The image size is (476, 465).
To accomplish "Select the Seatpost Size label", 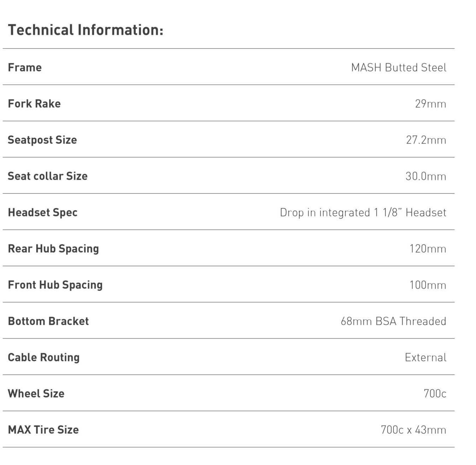I will click(x=42, y=140).
